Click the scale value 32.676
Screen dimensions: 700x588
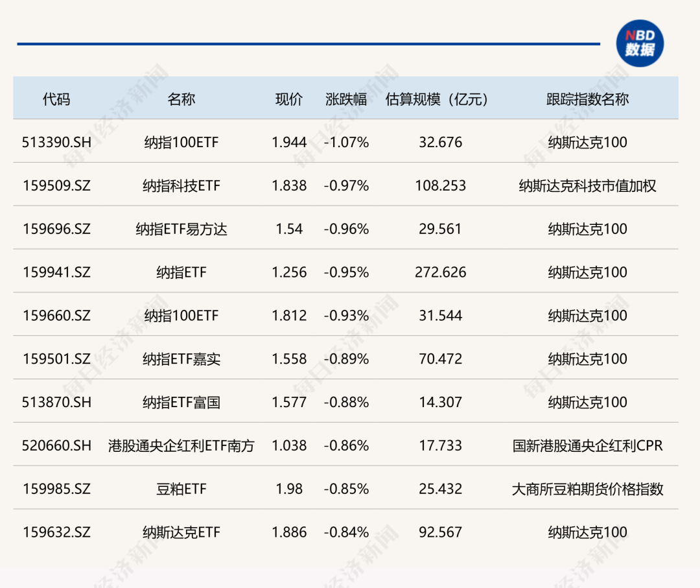tap(440, 143)
